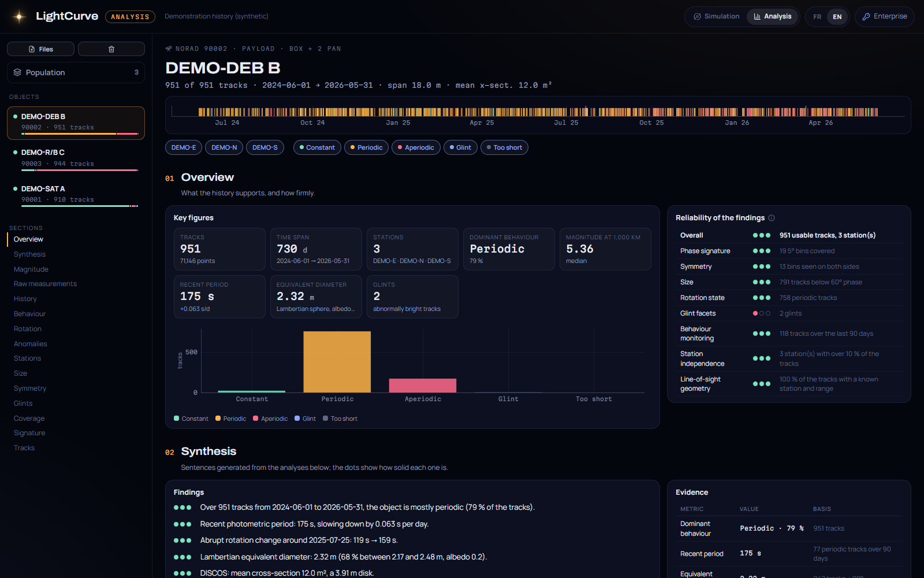Click the Dominant Behaviour Periodic card
The height and width of the screenshot is (578, 924).
coord(509,249)
